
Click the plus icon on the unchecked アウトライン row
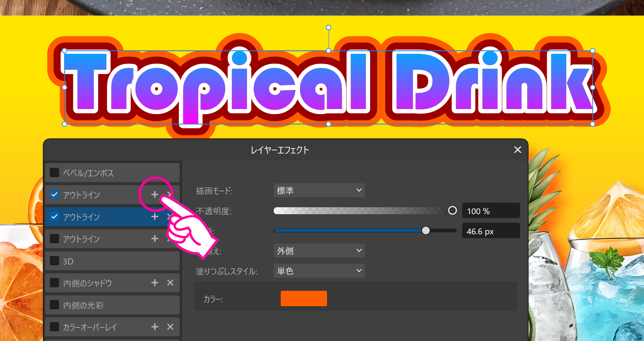(155, 239)
